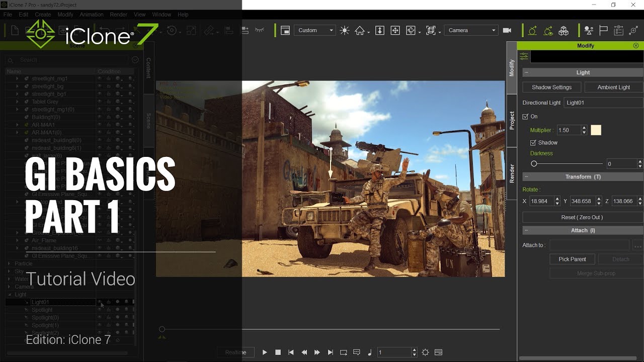
Task: Close the Modify panel
Action: [636, 45]
